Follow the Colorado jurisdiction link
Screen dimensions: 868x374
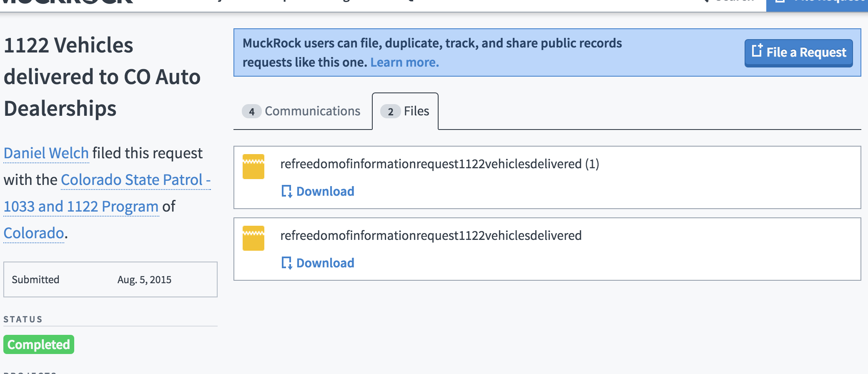34,233
